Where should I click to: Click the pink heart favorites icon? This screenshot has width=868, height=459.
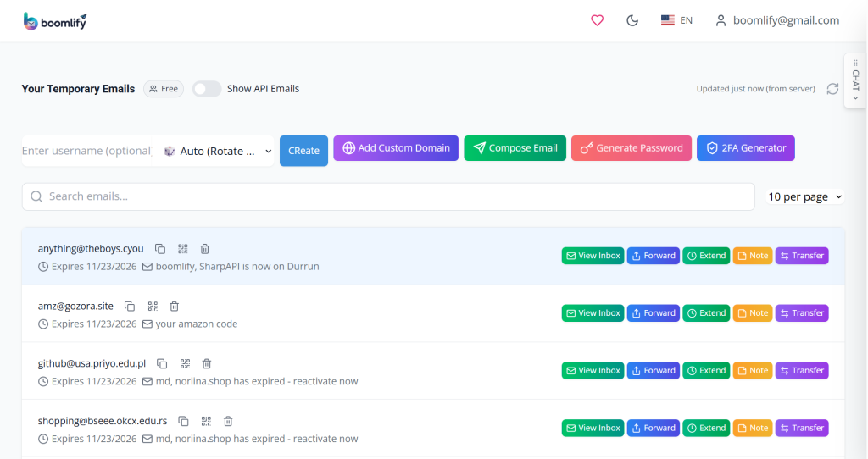[x=597, y=20]
